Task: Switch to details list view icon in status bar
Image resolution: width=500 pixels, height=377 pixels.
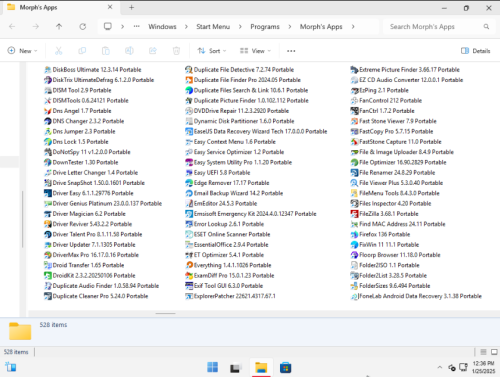Action: point(483,352)
